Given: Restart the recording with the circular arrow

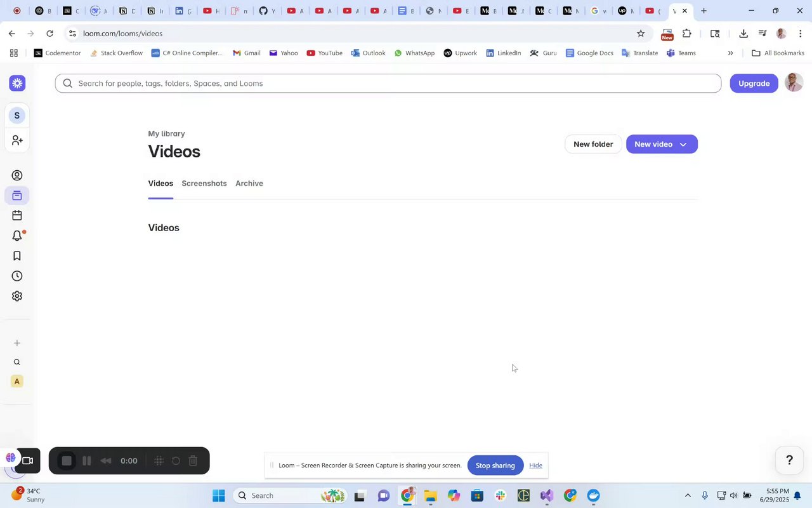Looking at the screenshot, I should tap(176, 461).
